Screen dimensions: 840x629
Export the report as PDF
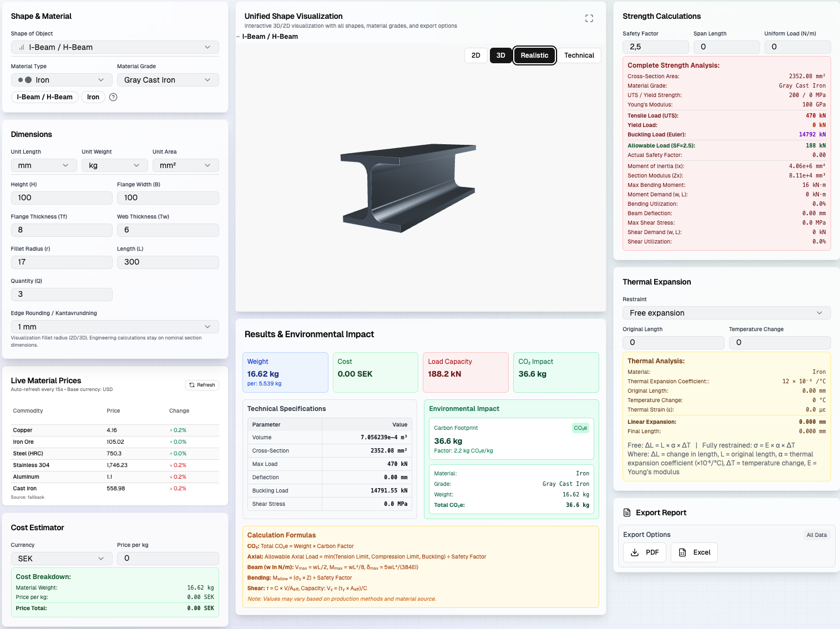[x=644, y=552]
